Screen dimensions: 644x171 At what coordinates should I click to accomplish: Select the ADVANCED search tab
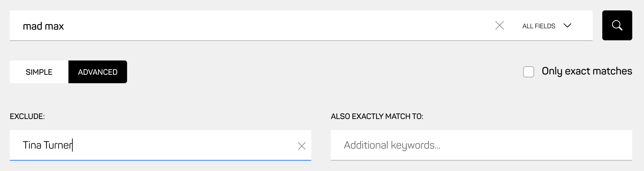coord(98,72)
